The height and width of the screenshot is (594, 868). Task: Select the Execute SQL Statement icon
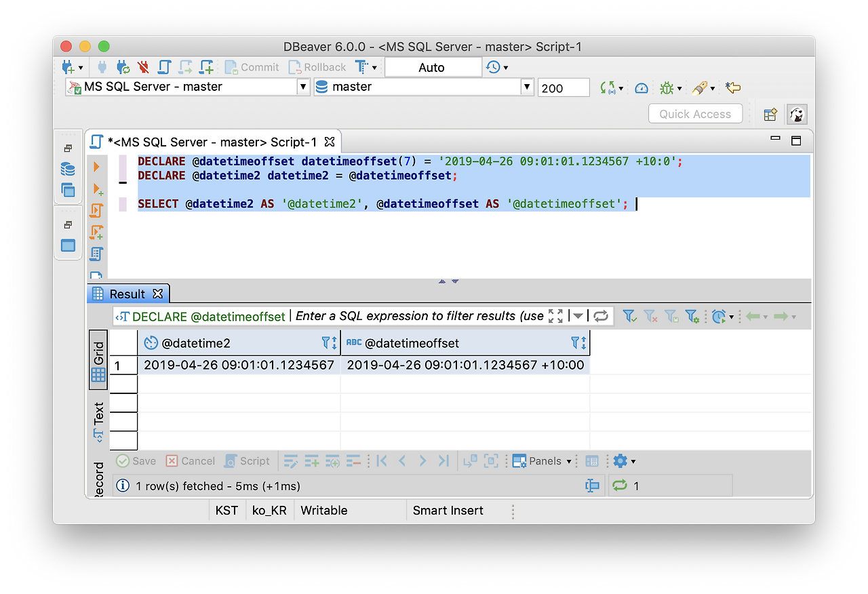96,165
